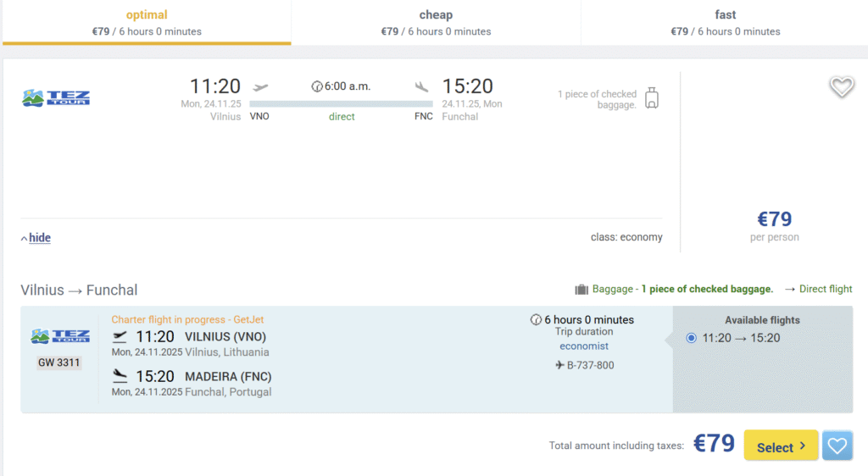Image resolution: width=868 pixels, height=476 pixels.
Task: Click the clock icon beside 6 hours 0 minutes
Action: [x=536, y=320]
